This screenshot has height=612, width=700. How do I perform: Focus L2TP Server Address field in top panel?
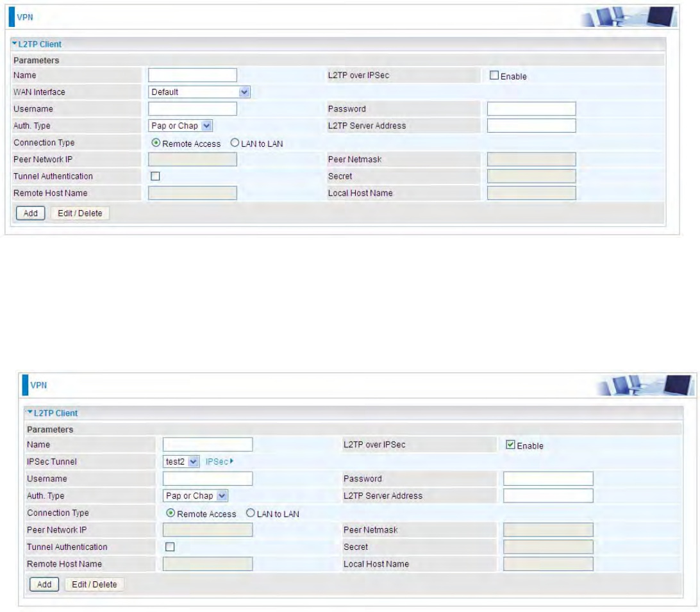tap(531, 126)
